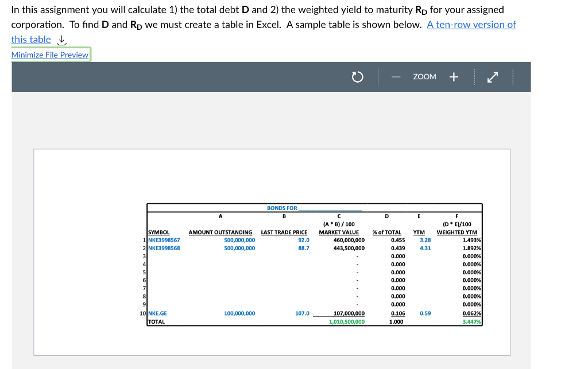Click total weighted YTM 3.447%
The image size is (588, 369).
pyautogui.click(x=471, y=321)
